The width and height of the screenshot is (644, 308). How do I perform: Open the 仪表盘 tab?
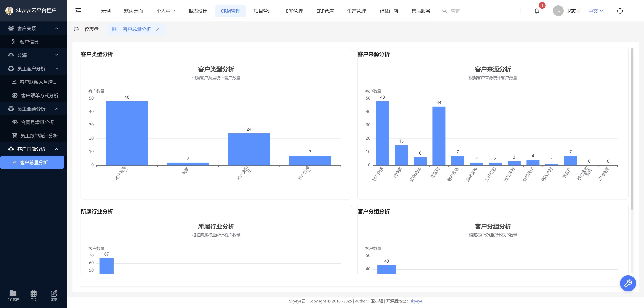[x=91, y=29]
